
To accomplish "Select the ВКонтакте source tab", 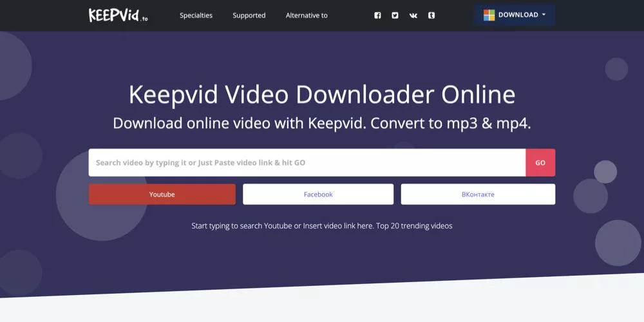I will [478, 194].
